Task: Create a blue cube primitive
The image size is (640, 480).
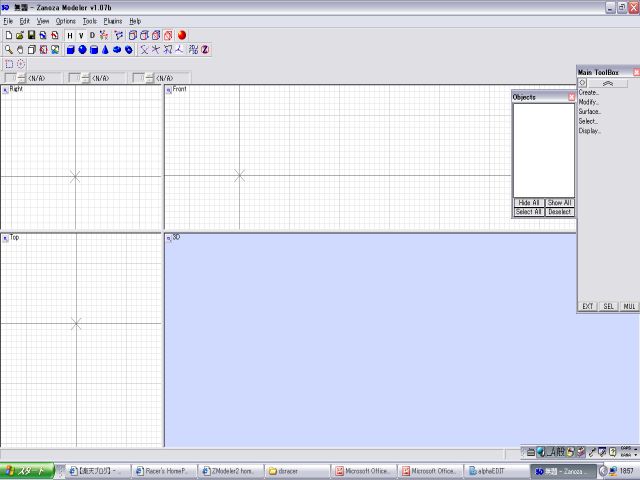Action: (70, 50)
